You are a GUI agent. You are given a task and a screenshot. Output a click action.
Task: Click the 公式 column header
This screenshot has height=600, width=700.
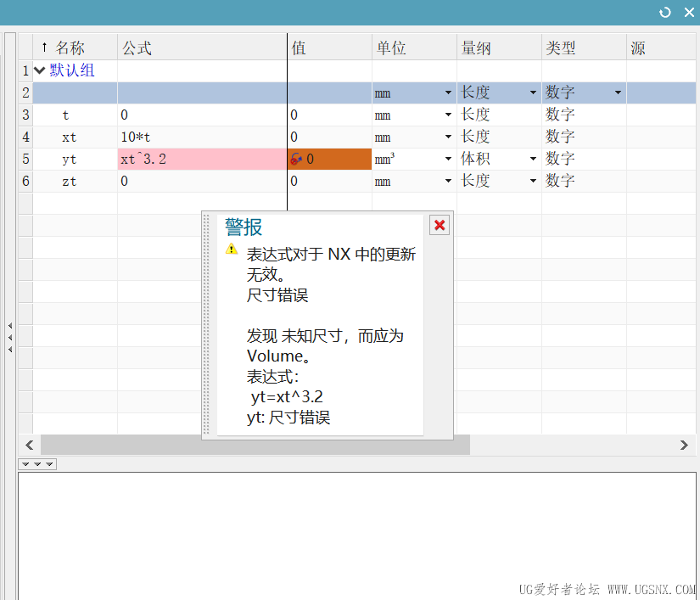click(x=202, y=47)
